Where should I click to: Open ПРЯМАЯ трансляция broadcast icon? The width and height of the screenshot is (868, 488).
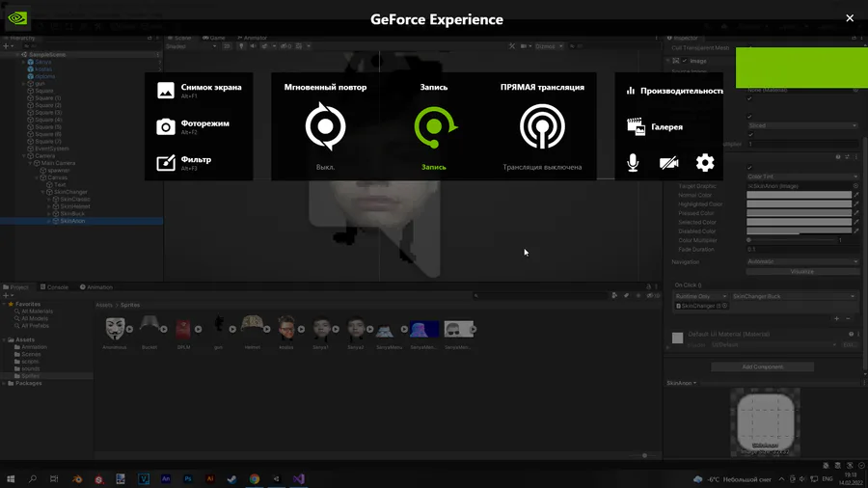tap(542, 126)
